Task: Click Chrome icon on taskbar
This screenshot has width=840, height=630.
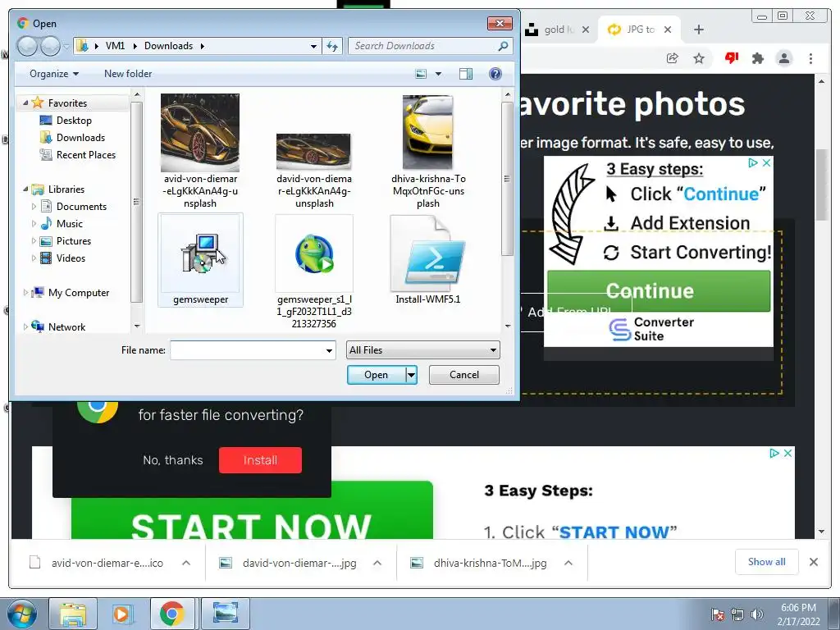Action: (171, 614)
